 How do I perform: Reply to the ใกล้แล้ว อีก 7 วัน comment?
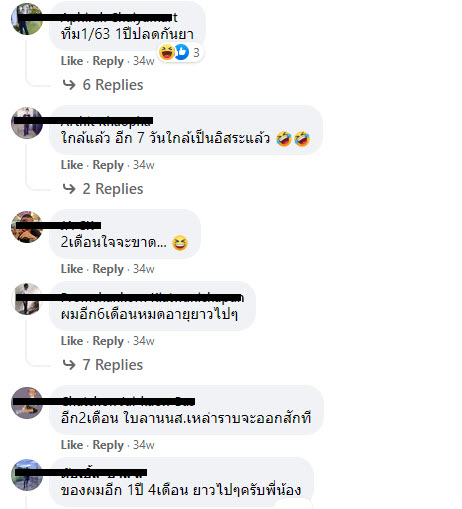108,165
